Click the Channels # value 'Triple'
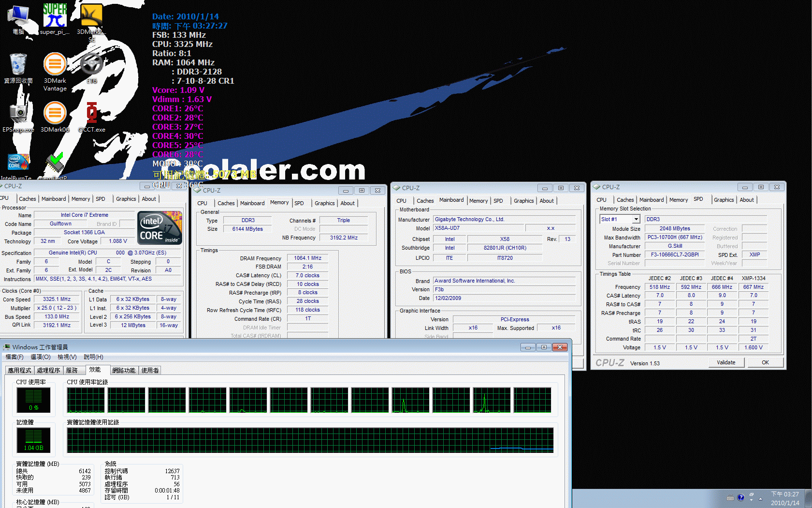The height and width of the screenshot is (508, 812). (x=344, y=220)
